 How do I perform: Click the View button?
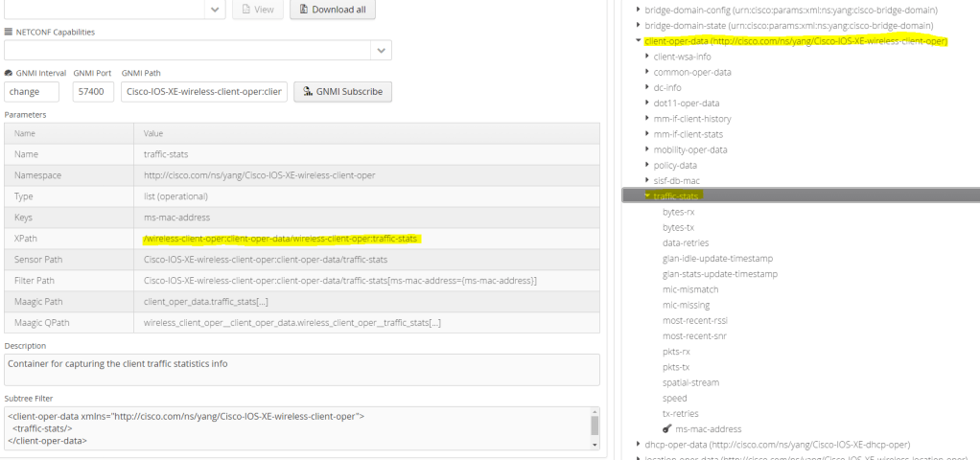point(257,10)
